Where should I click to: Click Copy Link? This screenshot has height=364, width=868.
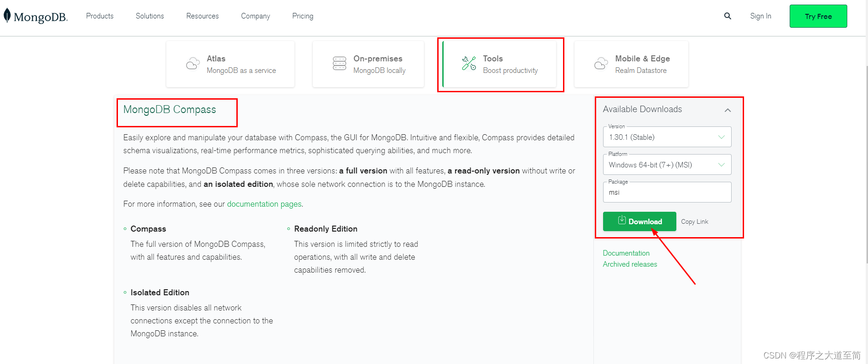point(695,222)
